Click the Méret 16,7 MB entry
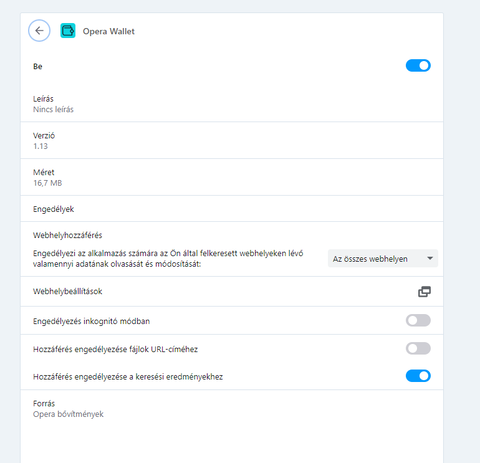Viewport: 480px width, 463px height. [x=232, y=177]
